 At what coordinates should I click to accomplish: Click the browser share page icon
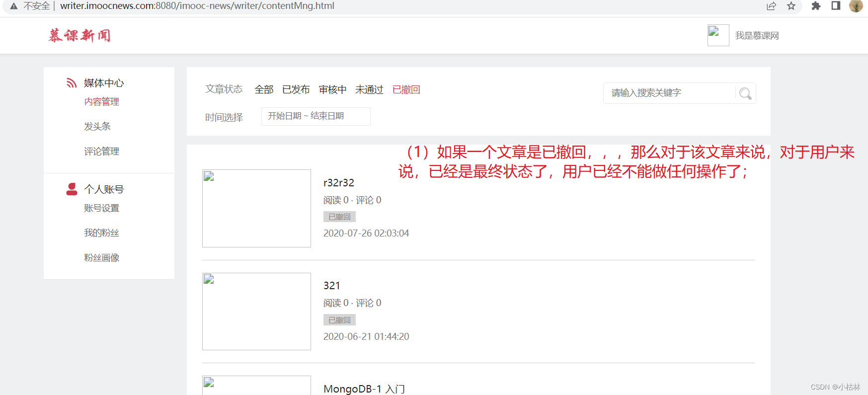[x=771, y=6]
